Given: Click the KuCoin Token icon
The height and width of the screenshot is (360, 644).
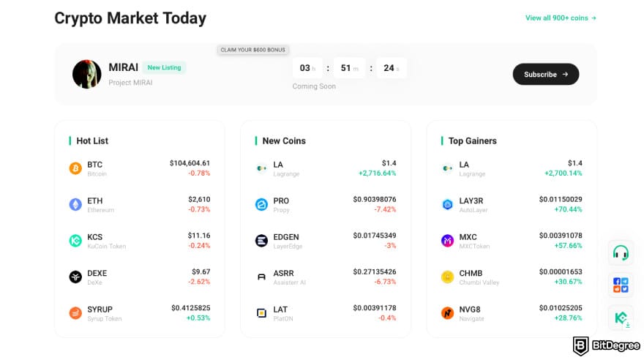Looking at the screenshot, I should click(75, 241).
